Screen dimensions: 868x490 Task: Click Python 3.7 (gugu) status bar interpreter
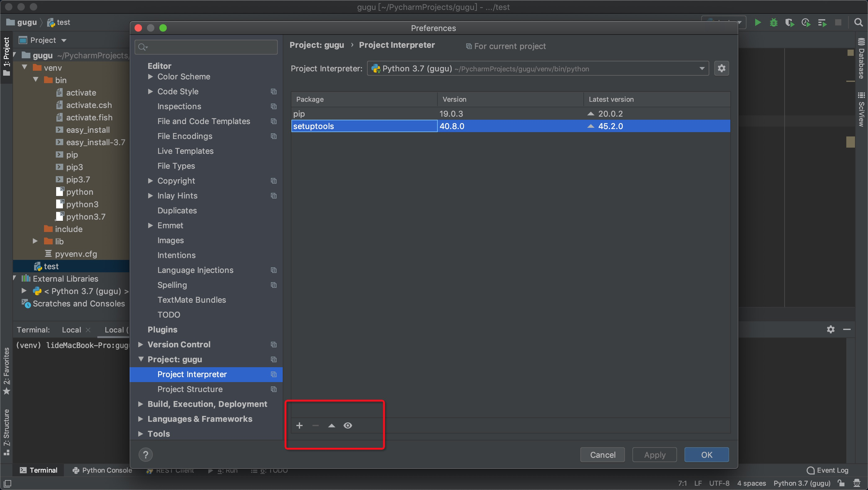pyautogui.click(x=802, y=483)
